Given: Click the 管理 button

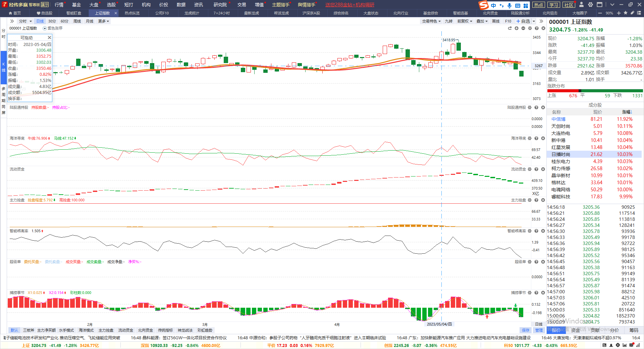Looking at the screenshot, I should coord(539,330).
